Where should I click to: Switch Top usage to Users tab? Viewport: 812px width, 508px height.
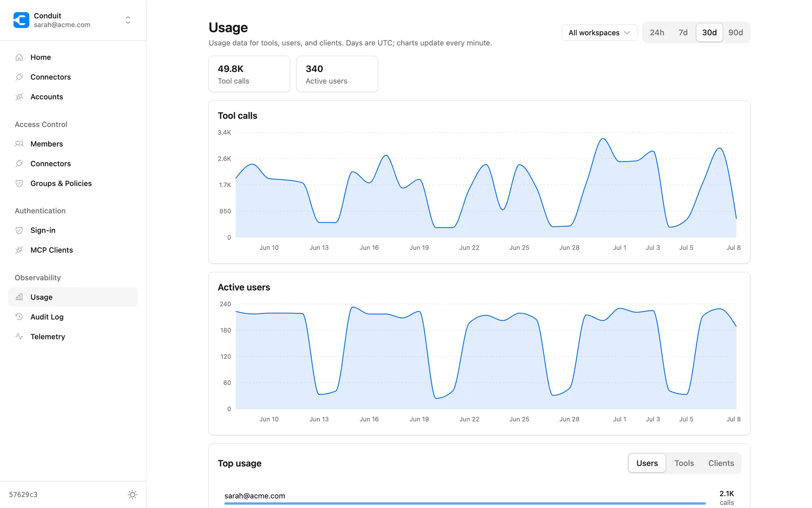coord(647,463)
